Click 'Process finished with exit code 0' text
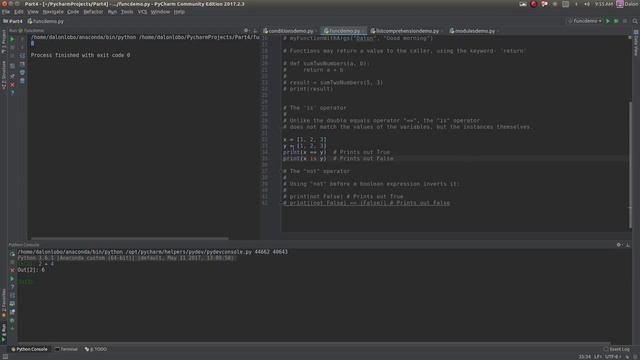This screenshot has height=360, width=640. (x=80, y=55)
